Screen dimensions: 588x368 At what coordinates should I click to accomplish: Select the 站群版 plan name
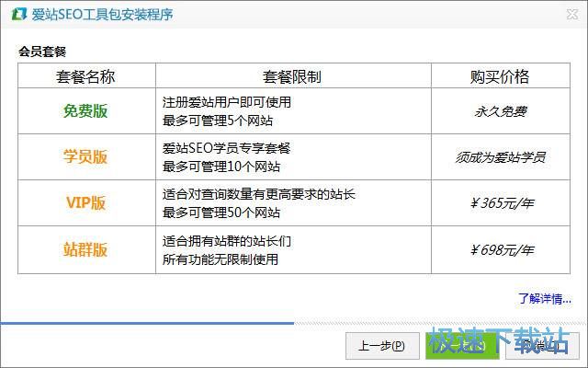coord(85,249)
